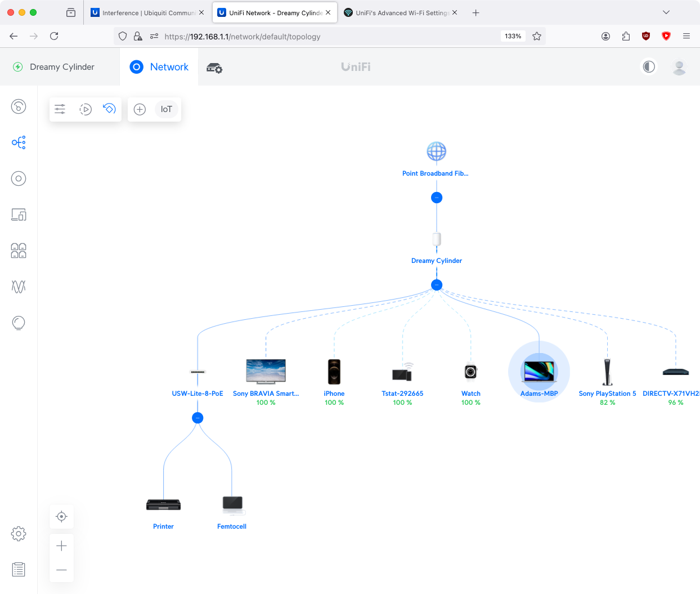Collapse the Point Broadband node branch
This screenshot has height=594, width=700.
click(x=437, y=198)
